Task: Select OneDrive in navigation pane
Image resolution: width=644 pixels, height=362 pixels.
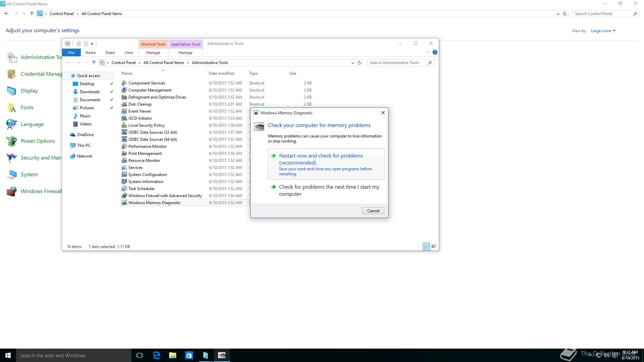Action: [x=85, y=135]
